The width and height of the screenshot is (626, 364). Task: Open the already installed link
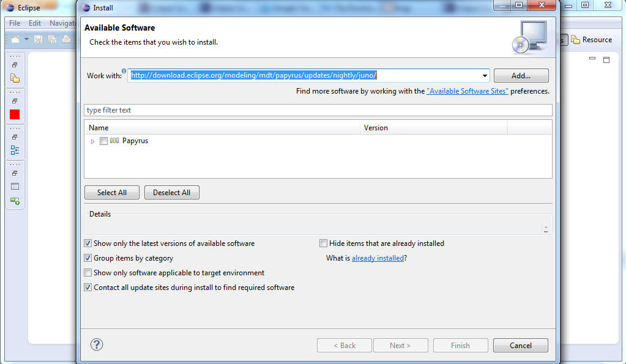pos(378,258)
